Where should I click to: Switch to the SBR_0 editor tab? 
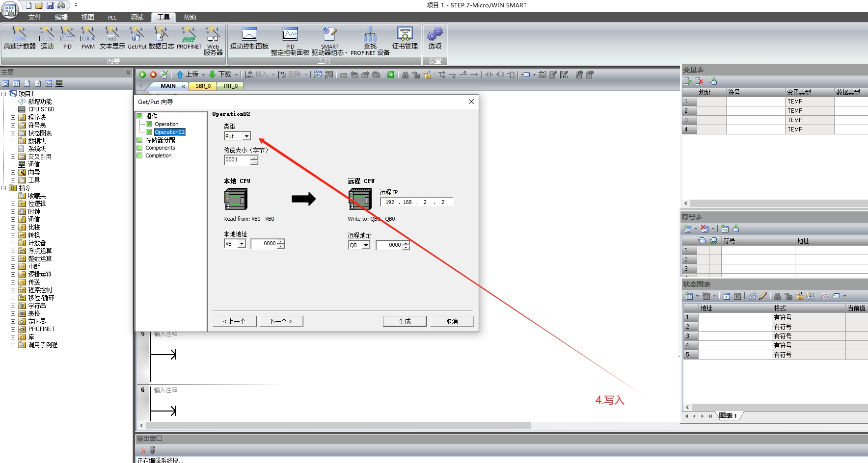point(203,86)
